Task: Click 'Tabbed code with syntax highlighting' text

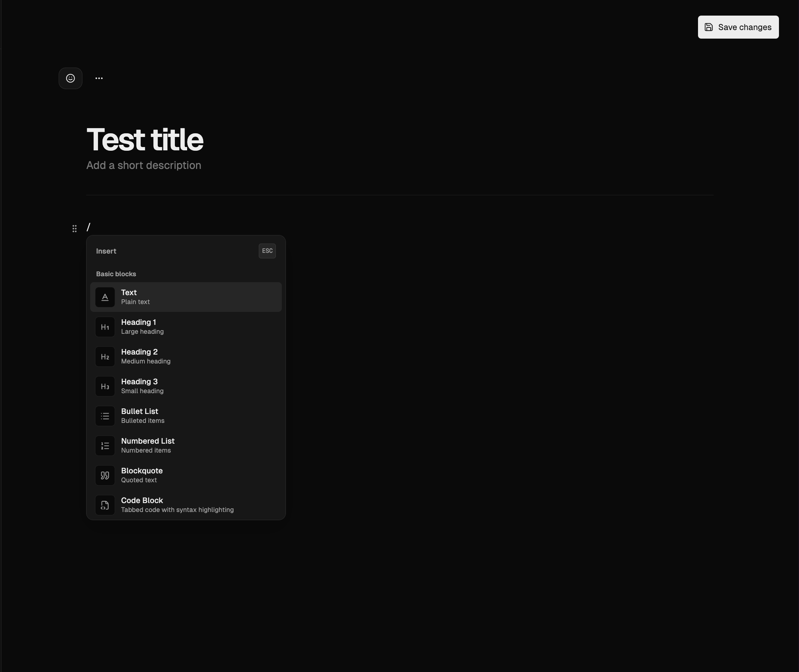Action: click(177, 510)
